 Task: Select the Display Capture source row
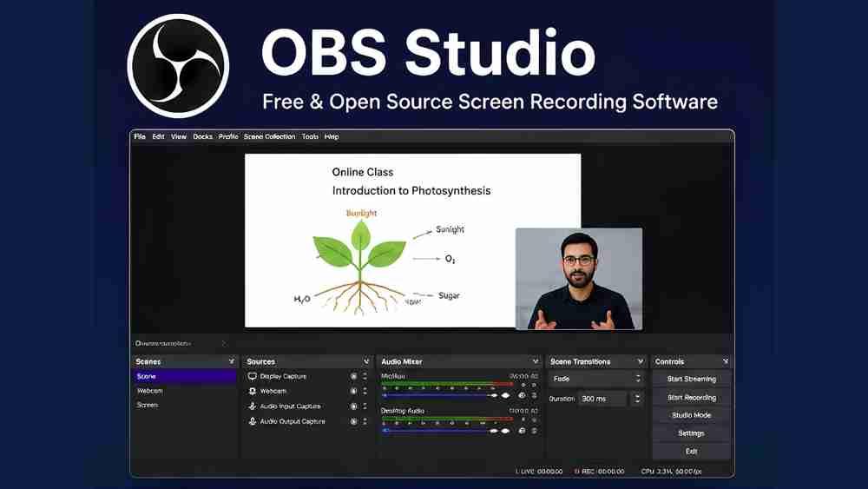coord(307,376)
